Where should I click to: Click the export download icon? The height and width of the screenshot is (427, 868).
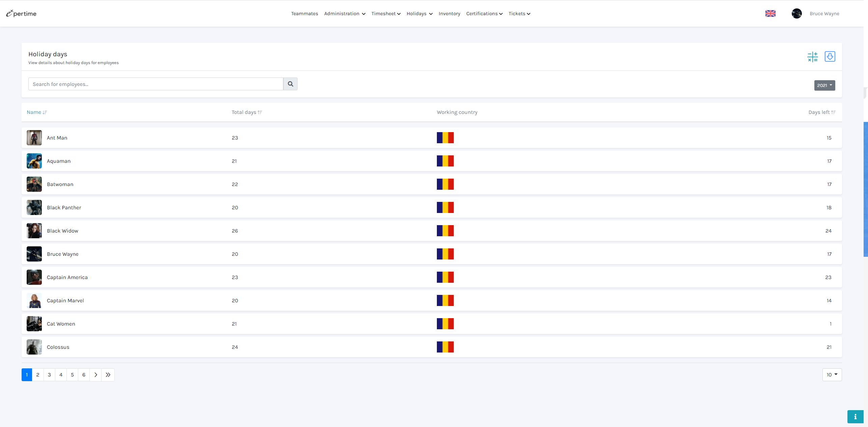(830, 57)
